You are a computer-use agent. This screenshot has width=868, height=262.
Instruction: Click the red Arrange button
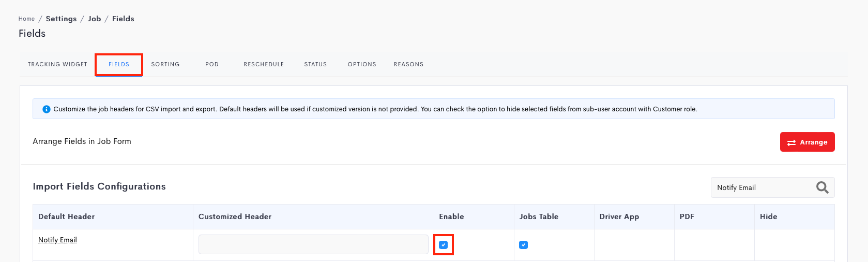(807, 142)
